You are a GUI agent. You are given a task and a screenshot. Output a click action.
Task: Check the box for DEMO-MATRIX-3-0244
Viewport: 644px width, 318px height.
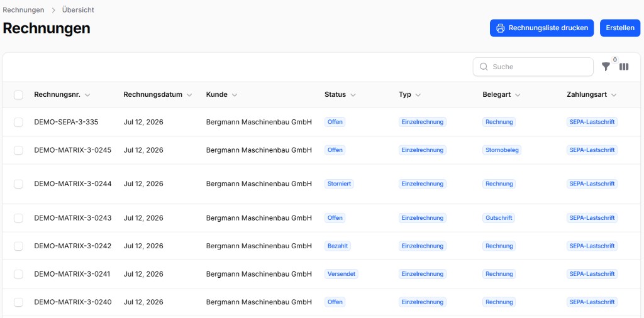tap(18, 184)
